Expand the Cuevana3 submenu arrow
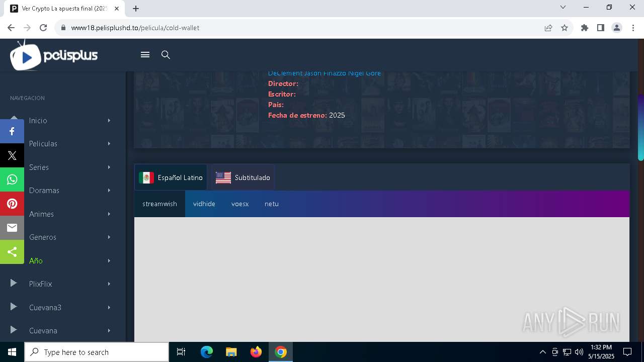The image size is (644, 362). (109, 307)
